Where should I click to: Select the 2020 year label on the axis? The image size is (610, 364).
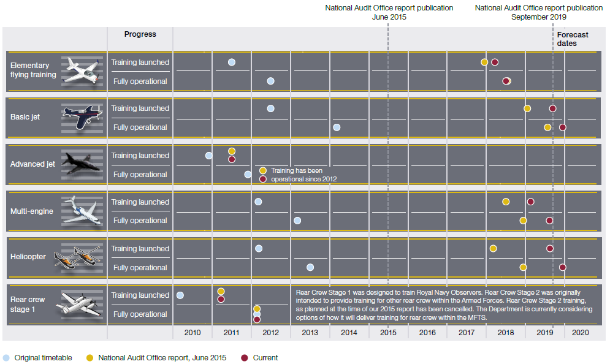click(x=580, y=333)
